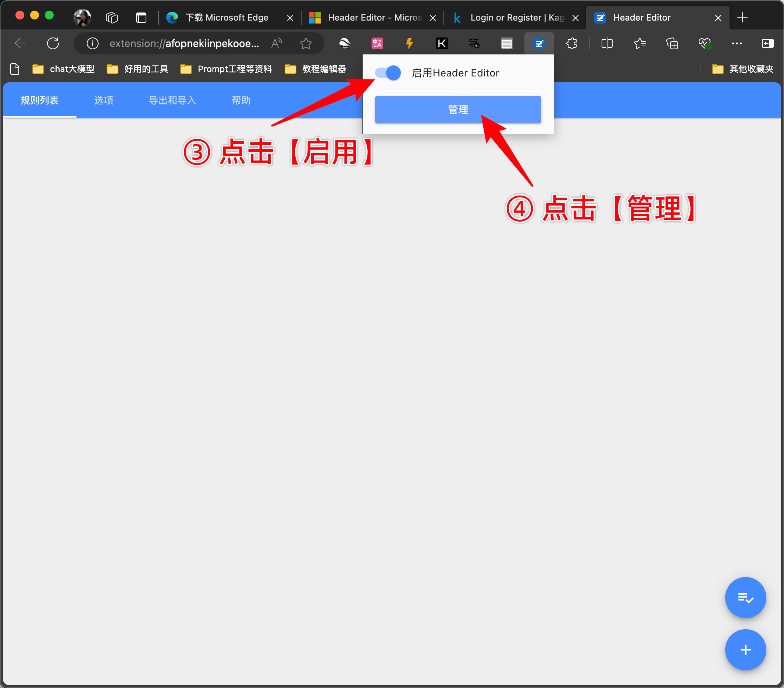784x688 pixels.
Task: Open the 规则列表 tab
Action: pyautogui.click(x=40, y=101)
